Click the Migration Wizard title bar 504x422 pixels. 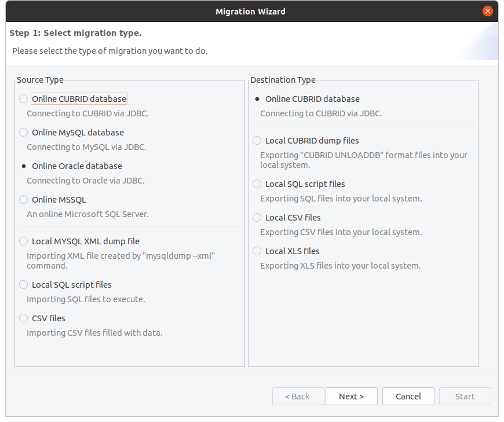pyautogui.click(x=250, y=12)
